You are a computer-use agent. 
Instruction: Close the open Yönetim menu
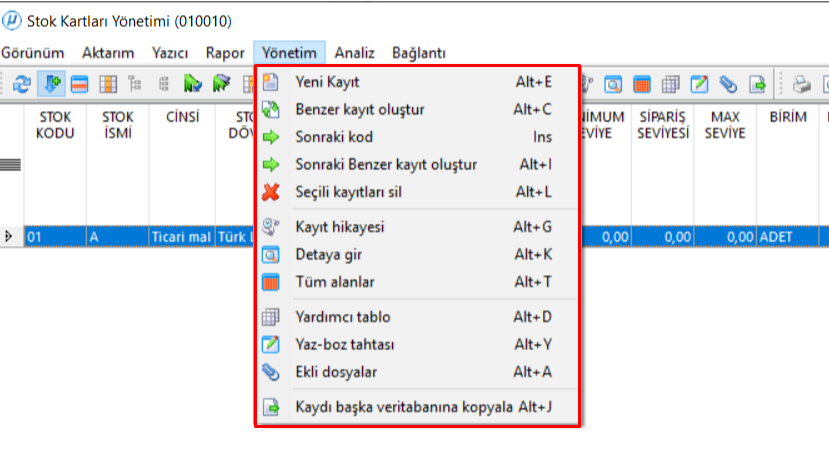tap(289, 53)
